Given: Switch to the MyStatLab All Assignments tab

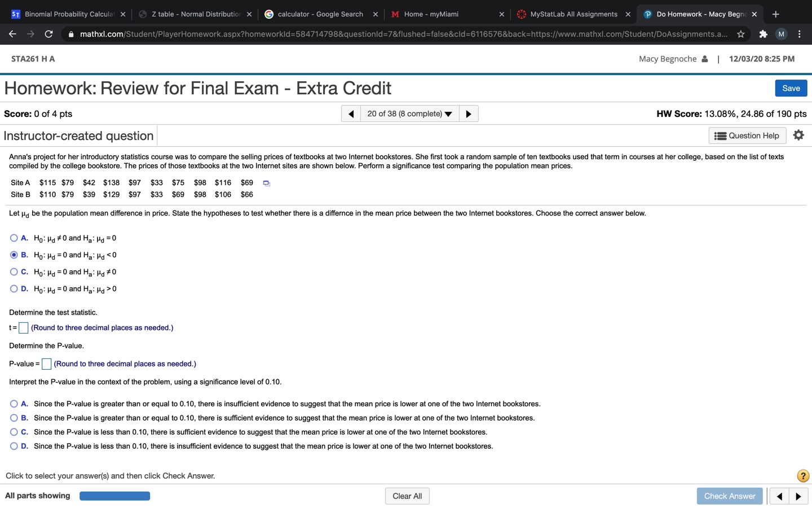Looking at the screenshot, I should (575, 14).
